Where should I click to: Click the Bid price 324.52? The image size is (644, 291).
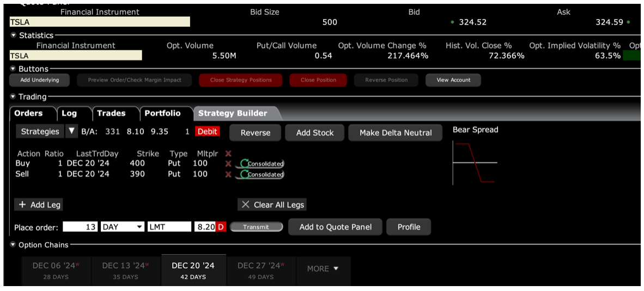(x=472, y=22)
